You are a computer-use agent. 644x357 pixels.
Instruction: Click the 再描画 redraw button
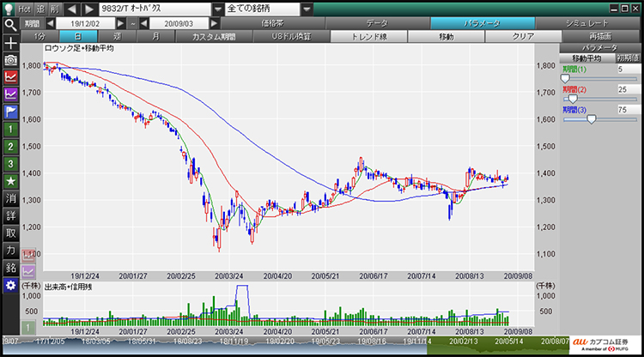pos(600,37)
